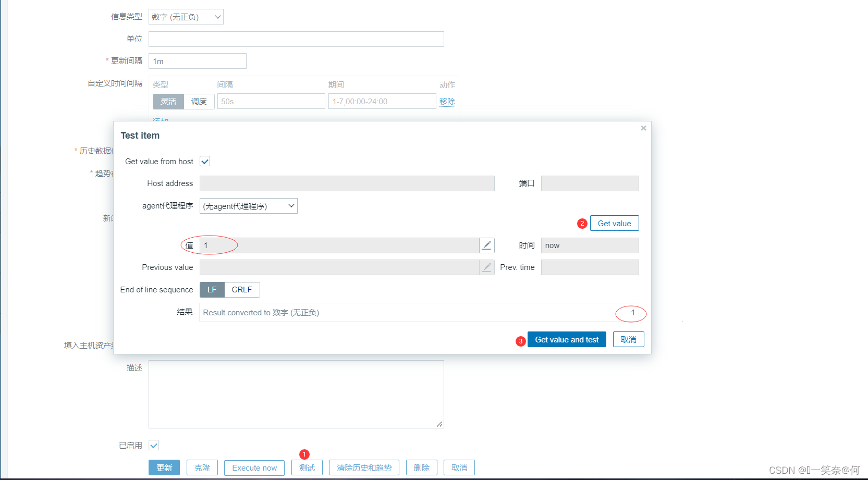Click the result text 'Result converted to 数字 (无正负)'
The image size is (868, 480).
click(x=261, y=313)
